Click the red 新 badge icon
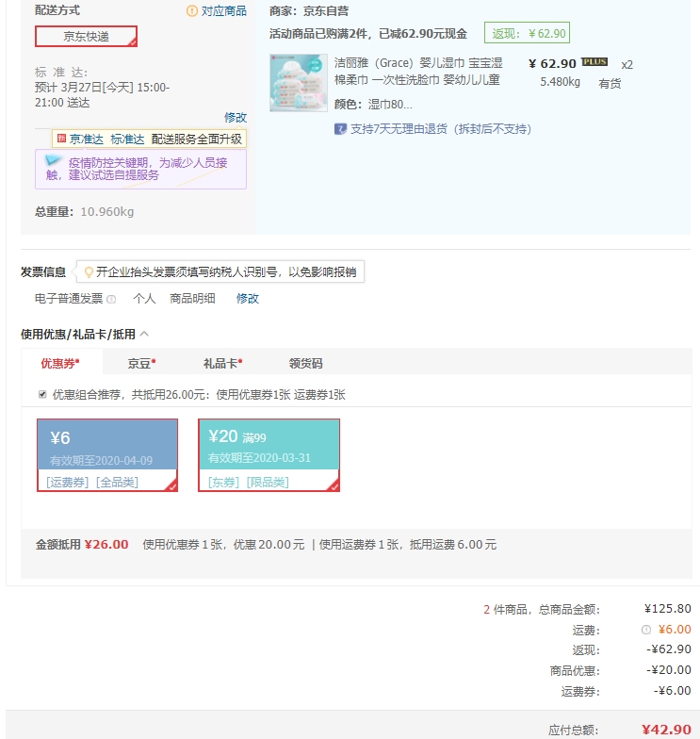Viewport: 700px width, 739px height. point(61,138)
